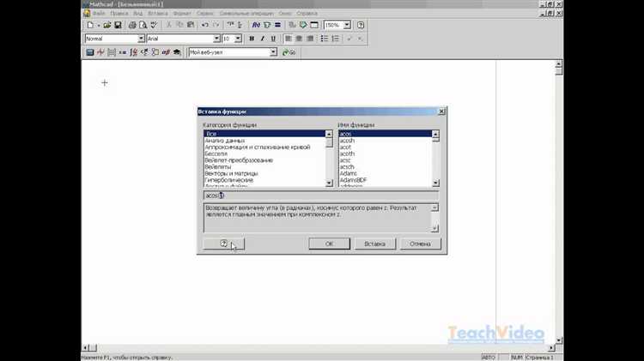644x361 pixels.
Task: Align text left
Action: pyautogui.click(x=289, y=39)
